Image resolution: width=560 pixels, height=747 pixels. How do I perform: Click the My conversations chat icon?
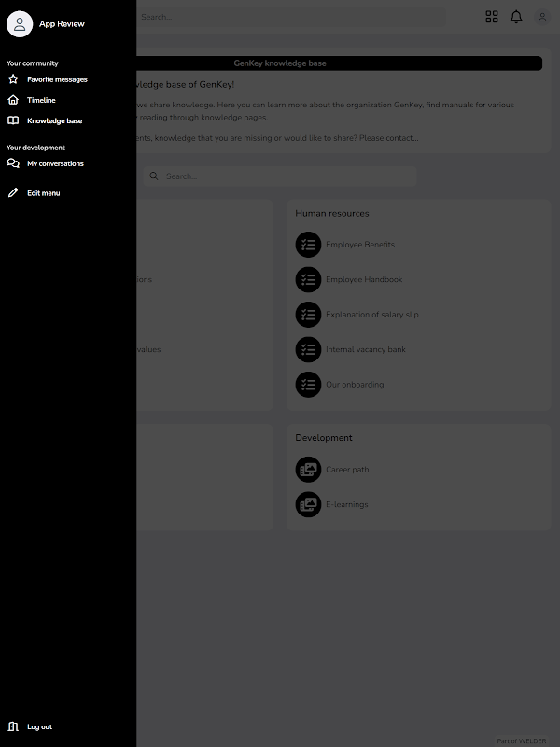click(13, 163)
